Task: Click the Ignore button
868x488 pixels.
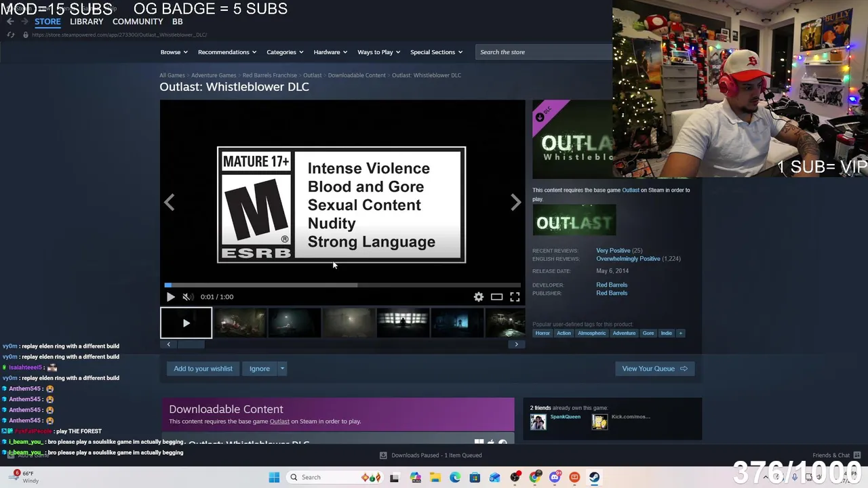Action: click(260, 369)
